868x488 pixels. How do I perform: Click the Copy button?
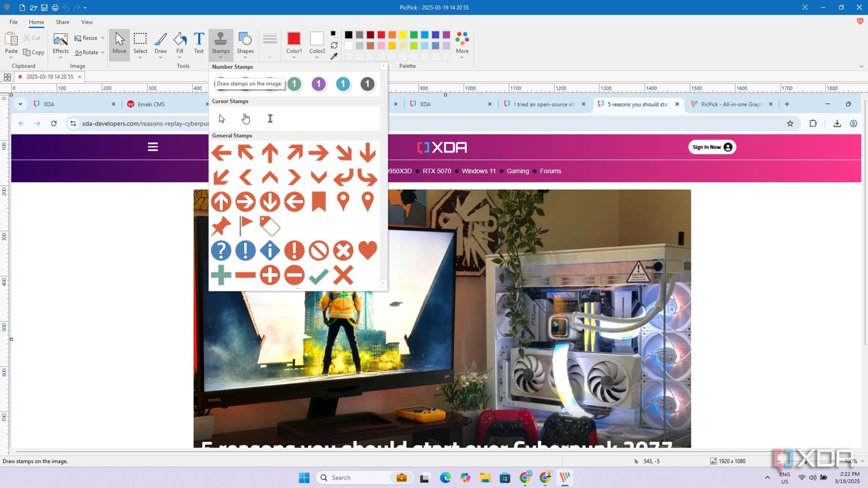click(33, 52)
